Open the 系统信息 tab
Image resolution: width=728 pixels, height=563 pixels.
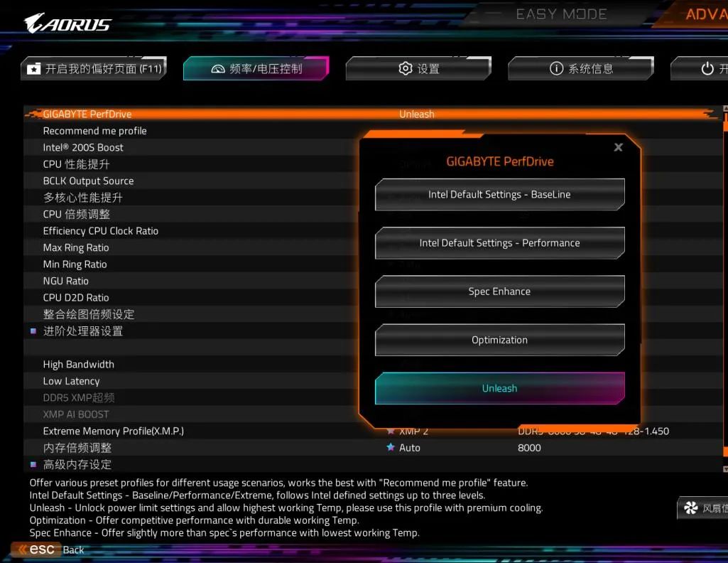[x=581, y=69]
